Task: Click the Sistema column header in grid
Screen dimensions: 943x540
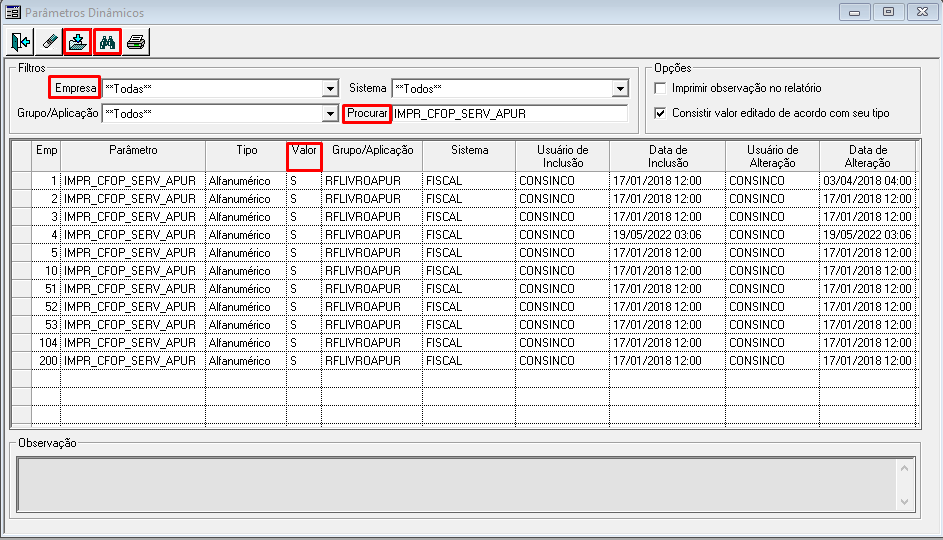Action: [x=469, y=156]
